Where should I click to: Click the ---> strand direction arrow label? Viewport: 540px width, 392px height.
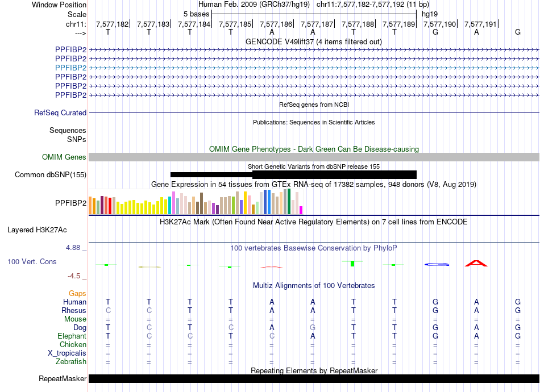pos(81,33)
